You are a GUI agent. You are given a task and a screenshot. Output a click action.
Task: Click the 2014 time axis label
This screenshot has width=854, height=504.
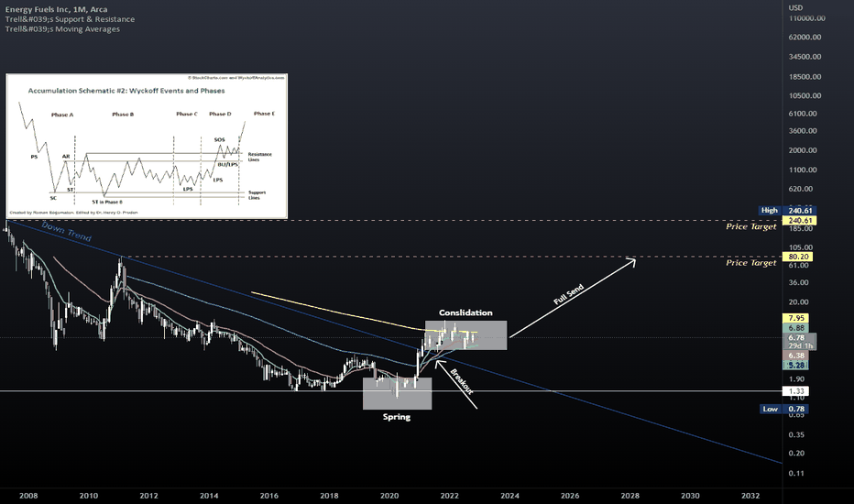[209, 496]
